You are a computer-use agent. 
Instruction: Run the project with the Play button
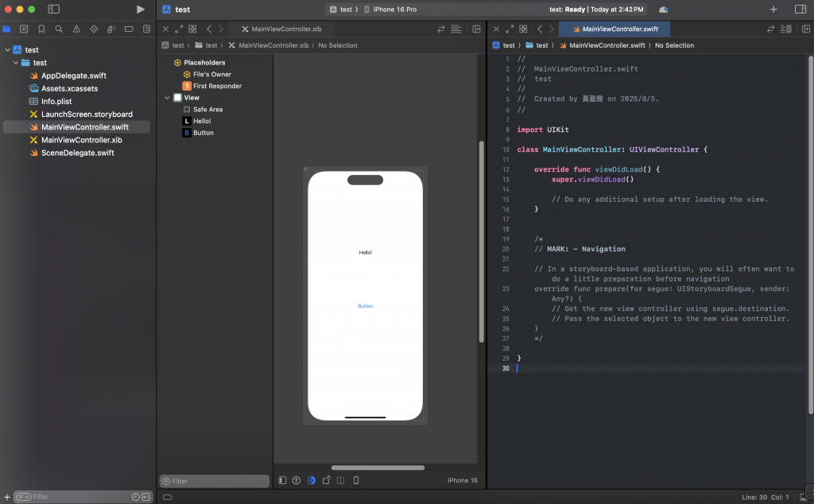pos(140,10)
